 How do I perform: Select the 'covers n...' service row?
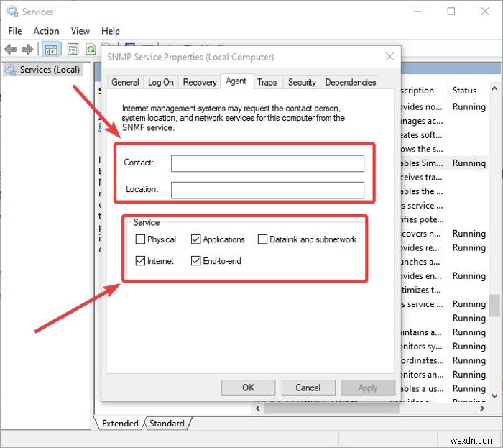pos(444,233)
